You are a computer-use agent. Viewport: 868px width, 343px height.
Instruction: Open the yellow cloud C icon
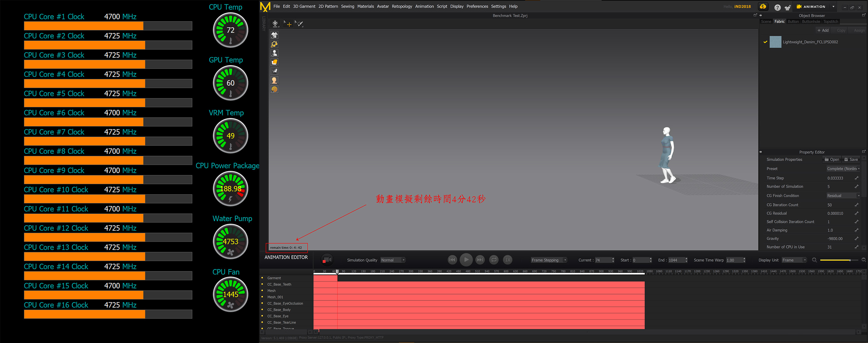pyautogui.click(x=763, y=7)
